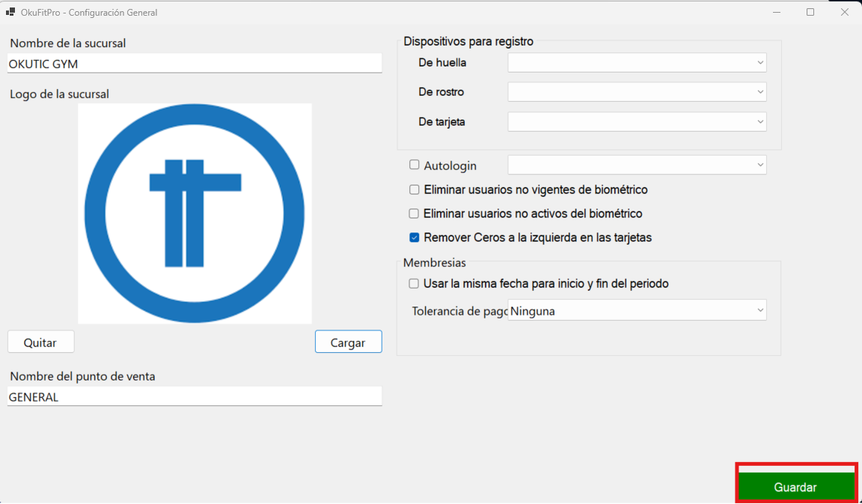862x504 pixels.
Task: Expand the Autologin user dropdown
Action: click(x=637, y=165)
